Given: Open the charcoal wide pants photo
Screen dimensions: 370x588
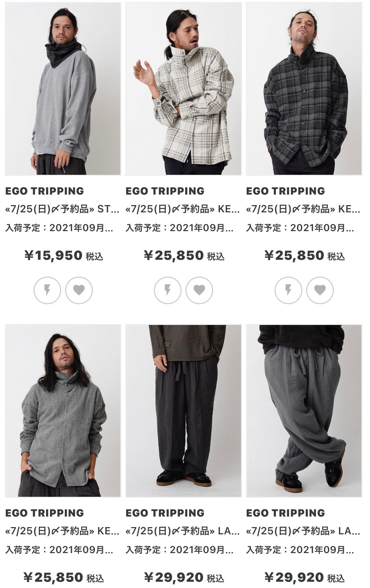Looking at the screenshot, I should click(184, 411).
